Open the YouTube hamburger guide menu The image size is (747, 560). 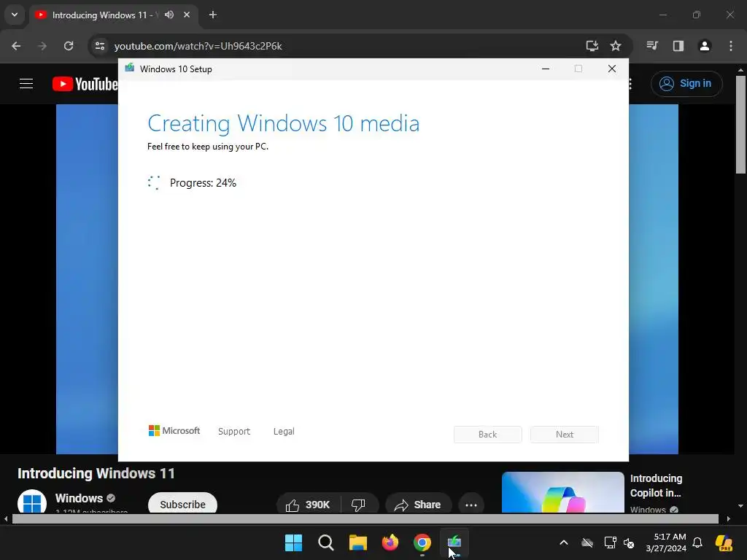tap(26, 84)
